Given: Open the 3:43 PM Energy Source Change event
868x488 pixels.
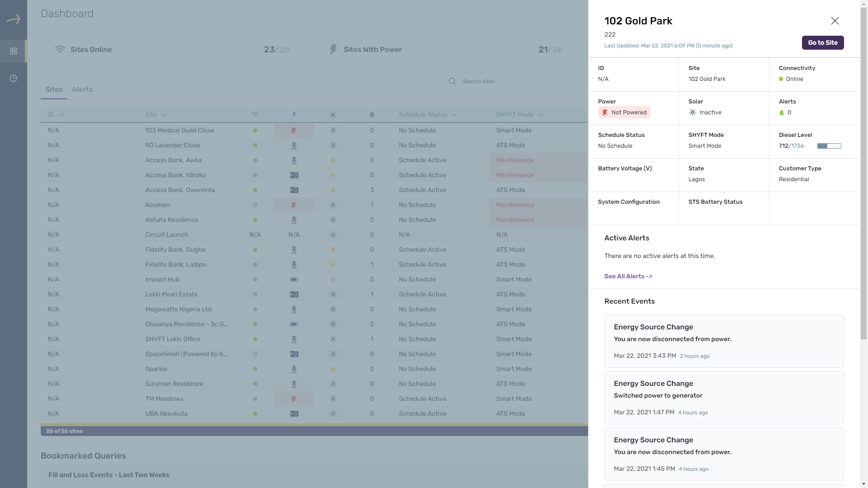Looking at the screenshot, I should coord(724,341).
